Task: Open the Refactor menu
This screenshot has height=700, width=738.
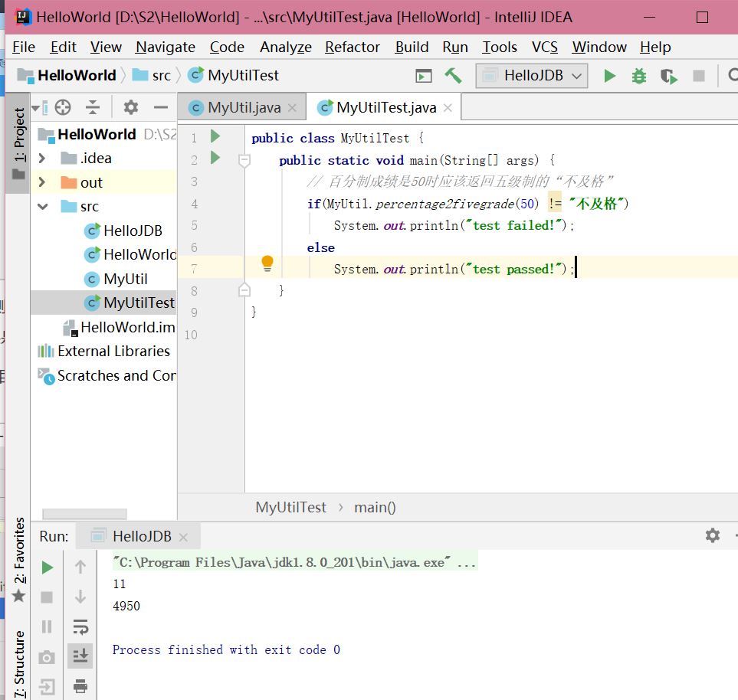Action: pyautogui.click(x=352, y=47)
